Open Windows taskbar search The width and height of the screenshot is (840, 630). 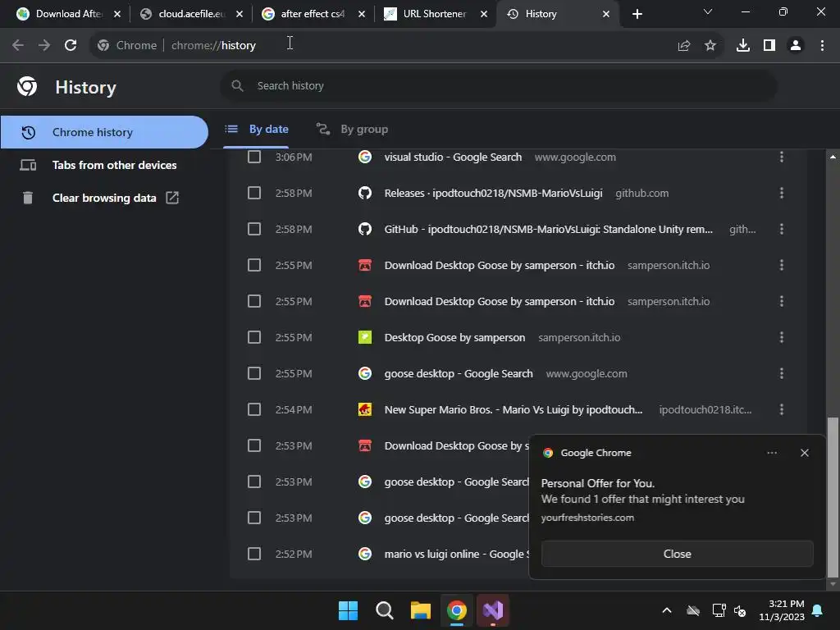(x=384, y=610)
